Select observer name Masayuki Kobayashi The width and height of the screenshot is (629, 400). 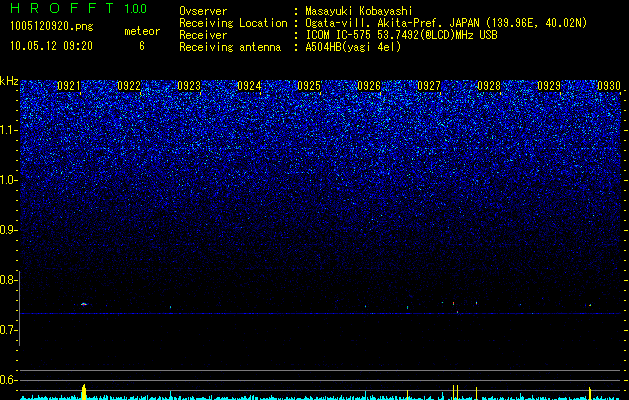[359, 11]
